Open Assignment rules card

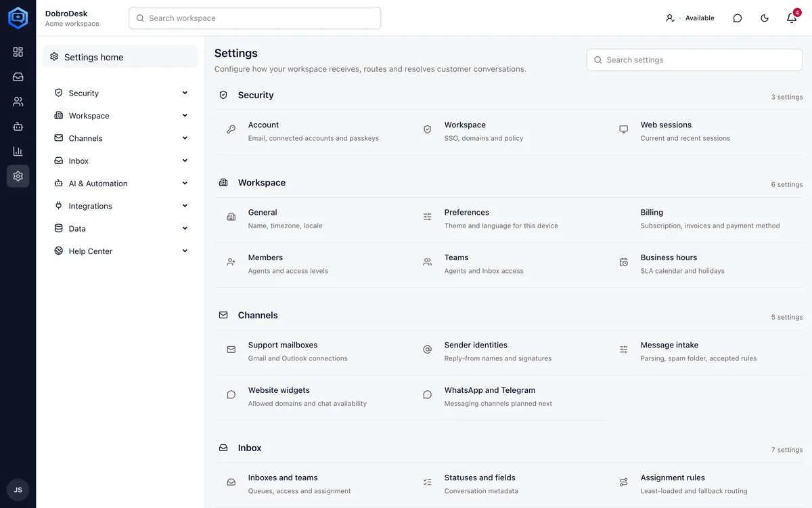[704, 484]
